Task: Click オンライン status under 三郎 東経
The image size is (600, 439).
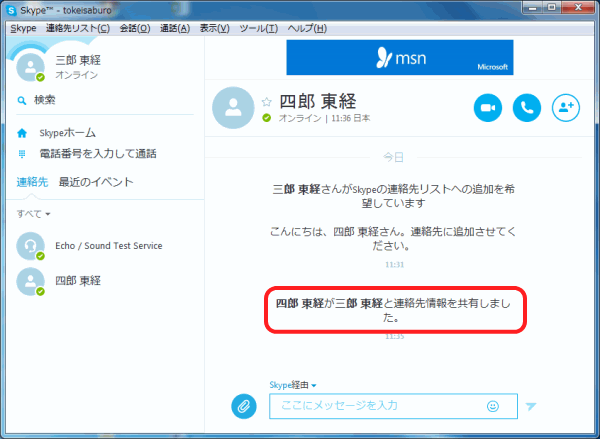Action: coord(77,75)
